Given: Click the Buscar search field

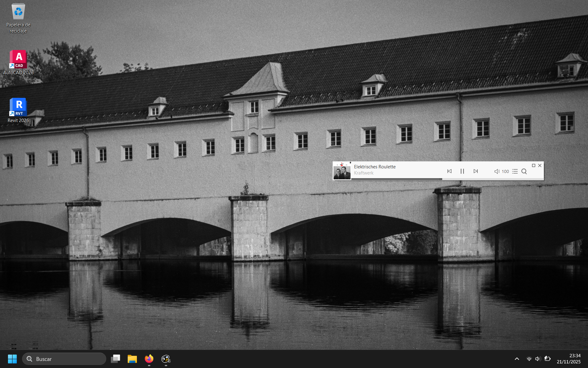Looking at the screenshot, I should pos(64,359).
